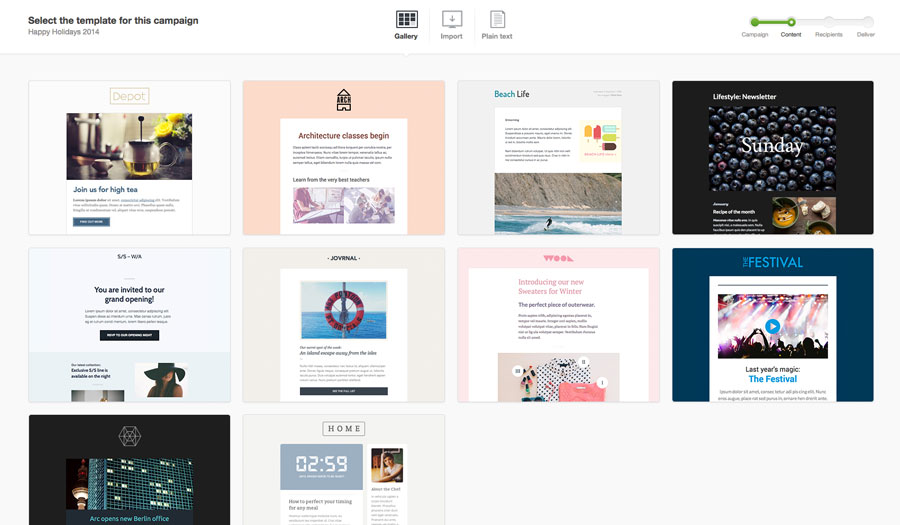Choose the Depot high tea template

click(129, 158)
